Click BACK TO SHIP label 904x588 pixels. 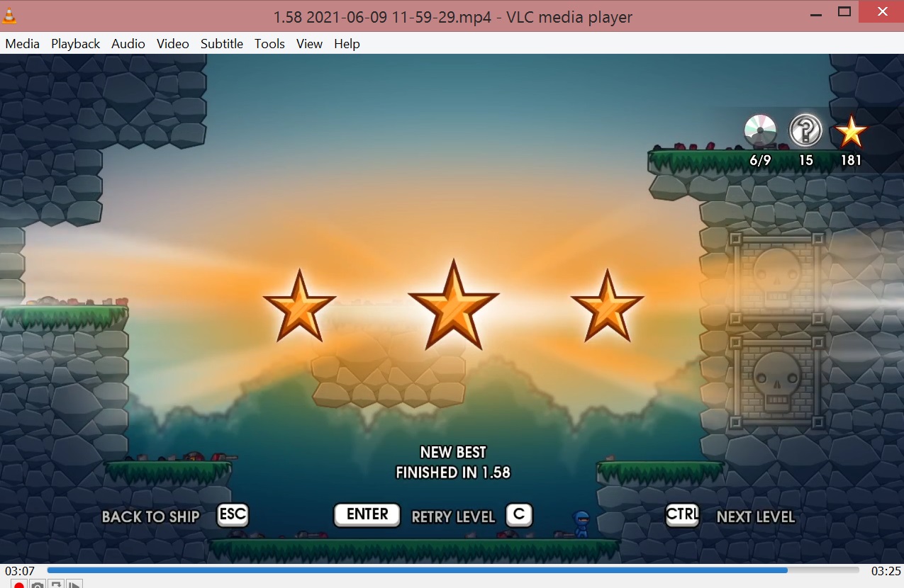pos(151,516)
